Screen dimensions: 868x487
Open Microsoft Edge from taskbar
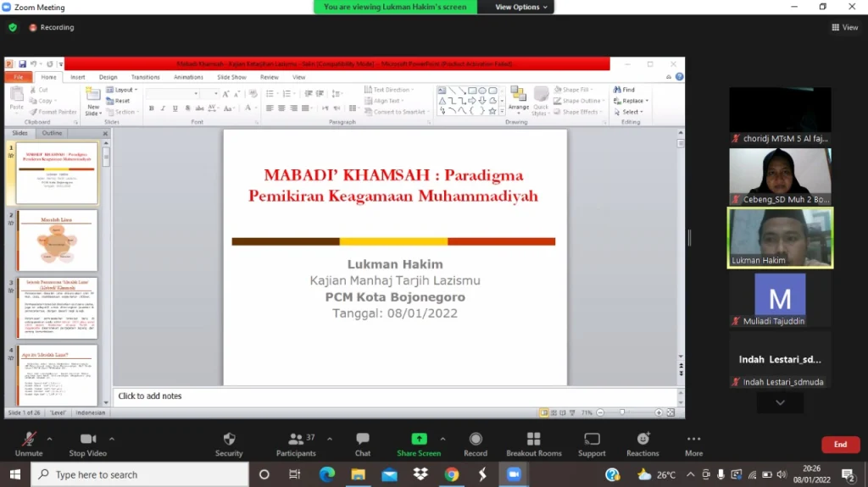pyautogui.click(x=327, y=474)
